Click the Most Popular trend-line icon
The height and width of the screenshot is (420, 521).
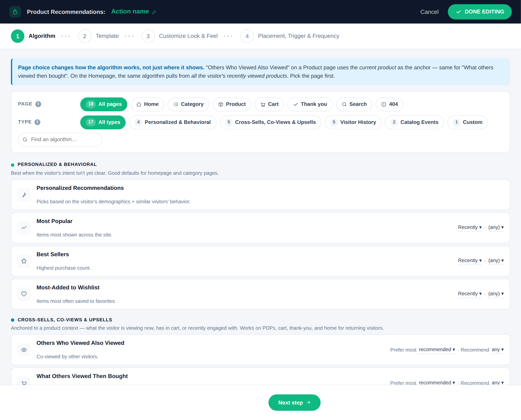coord(24,228)
